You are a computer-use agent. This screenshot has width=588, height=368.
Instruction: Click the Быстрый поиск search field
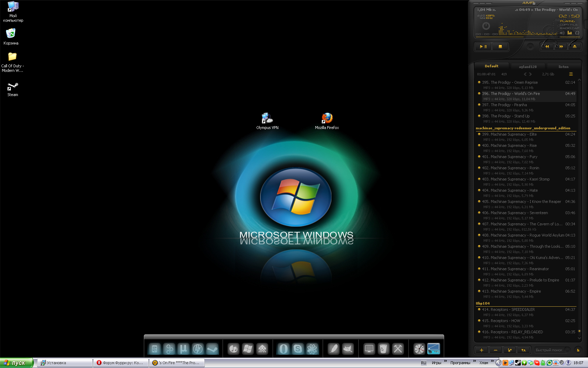click(549, 350)
